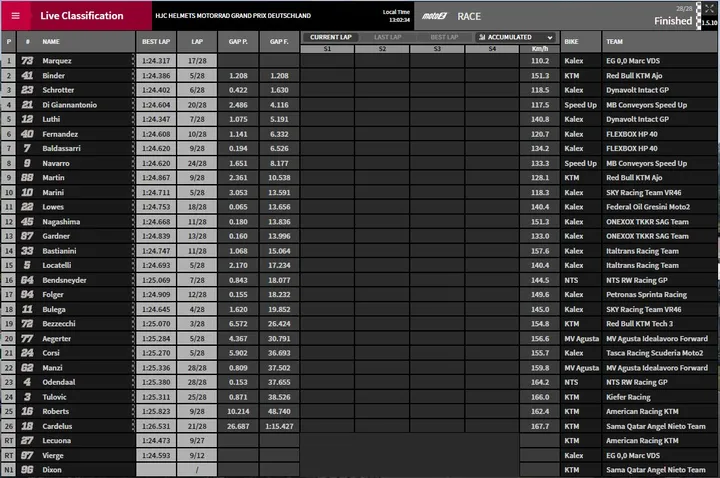Viewport: 720px width, 478px height.
Task: Select rider Schrotter name
Action: [x=58, y=90]
